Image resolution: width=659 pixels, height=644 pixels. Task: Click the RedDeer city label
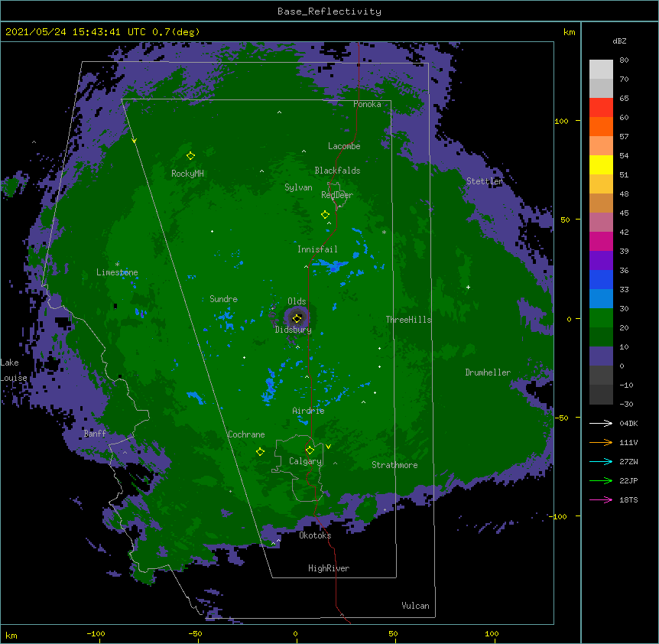pos(337,195)
